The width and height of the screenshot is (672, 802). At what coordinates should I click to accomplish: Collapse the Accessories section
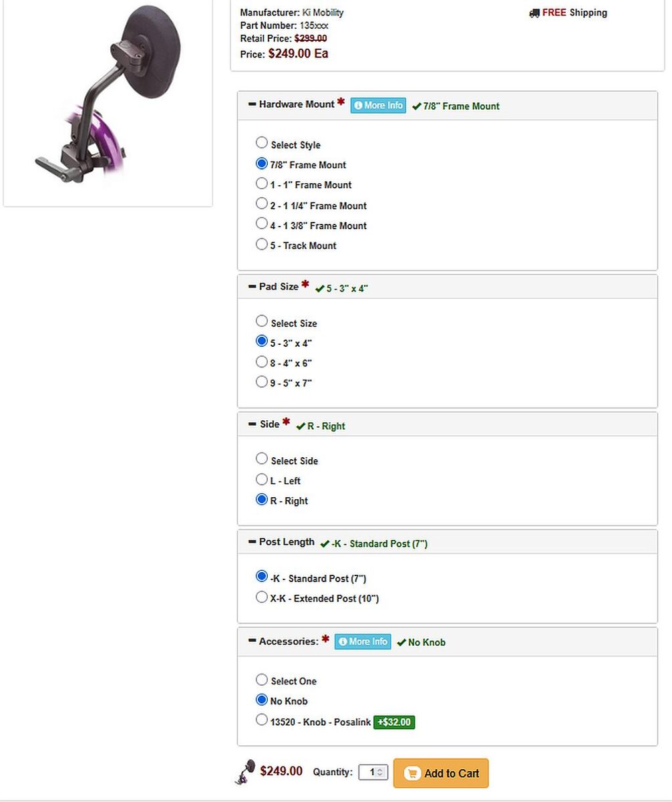click(x=253, y=641)
